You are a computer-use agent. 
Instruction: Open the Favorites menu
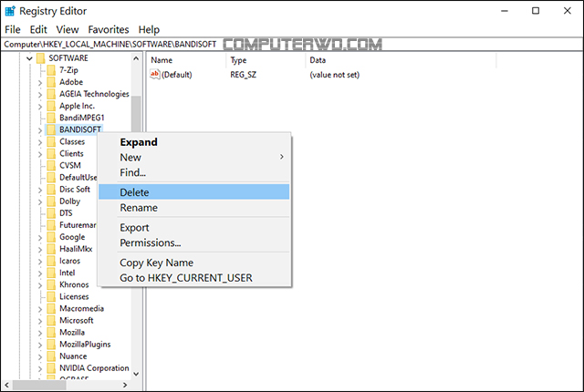click(109, 29)
